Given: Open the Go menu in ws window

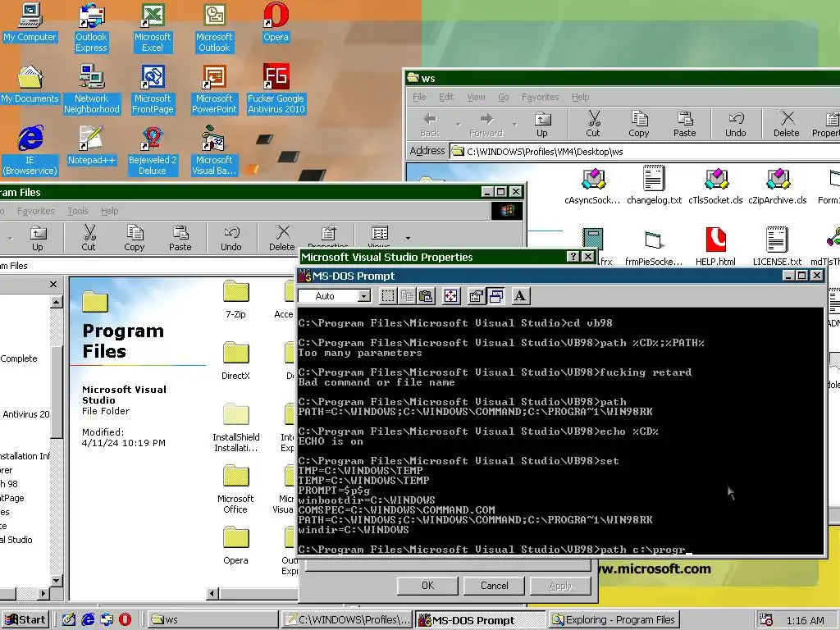Looking at the screenshot, I should tap(504, 97).
